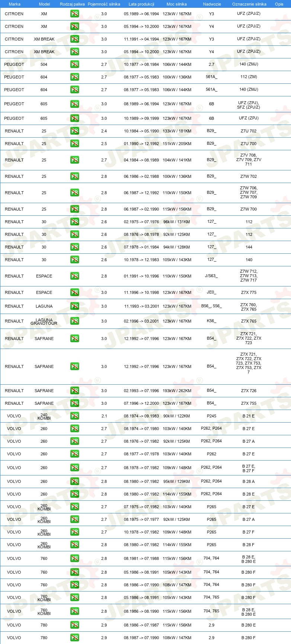291x644 pixels.
Task: Click petrol icon in Laguna Grandtour row
Action: pyautogui.click(x=74, y=321)
